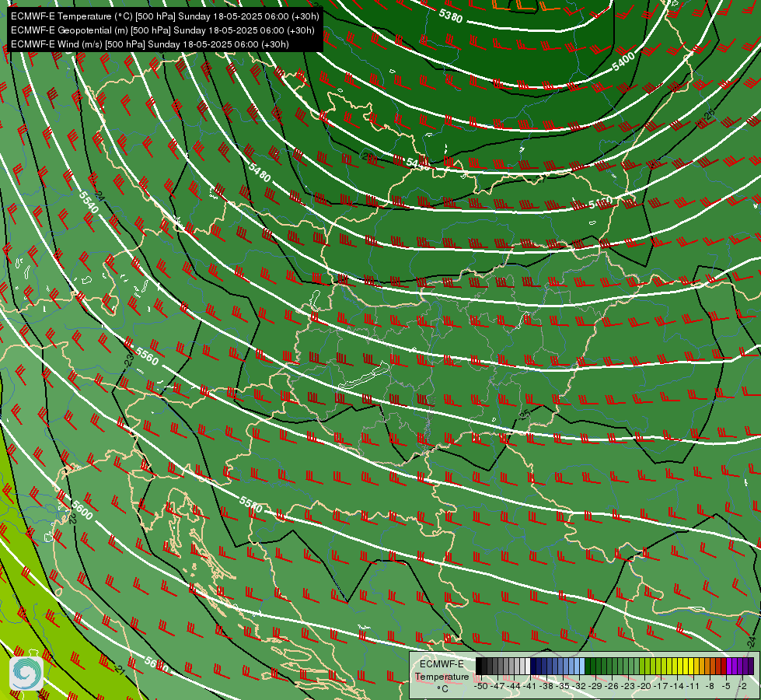Click the -38 value in the legend
The image size is (761, 700).
click(546, 687)
